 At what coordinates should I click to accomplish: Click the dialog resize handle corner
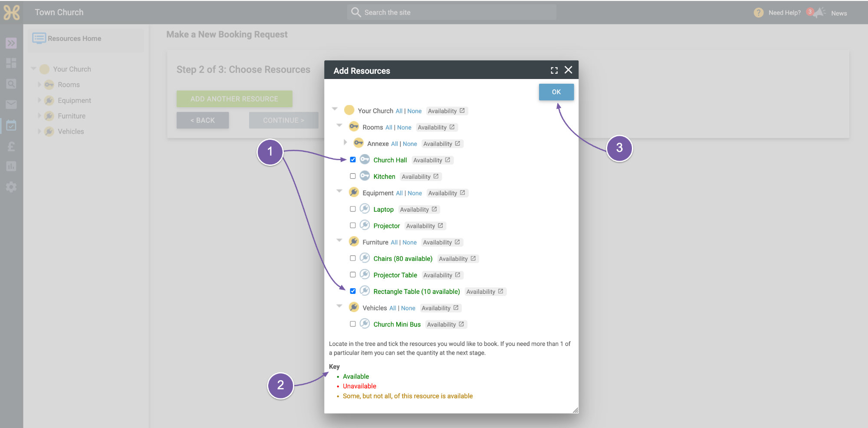[x=575, y=410]
